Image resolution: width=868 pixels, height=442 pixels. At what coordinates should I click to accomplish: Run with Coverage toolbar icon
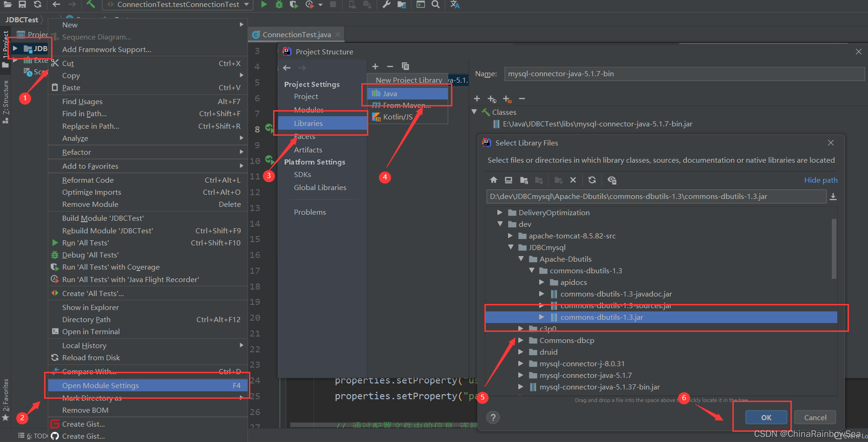(x=294, y=4)
